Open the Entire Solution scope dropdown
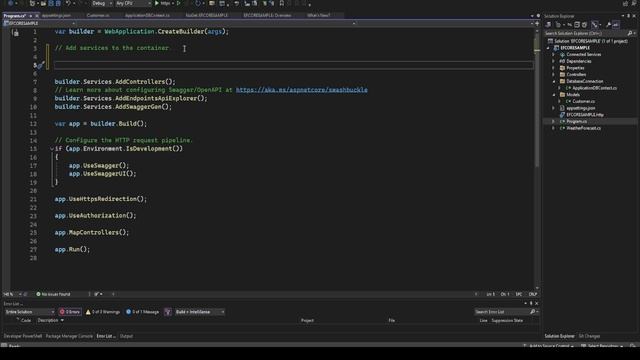Image resolution: width=640 pixels, height=360 pixels. coord(29,312)
